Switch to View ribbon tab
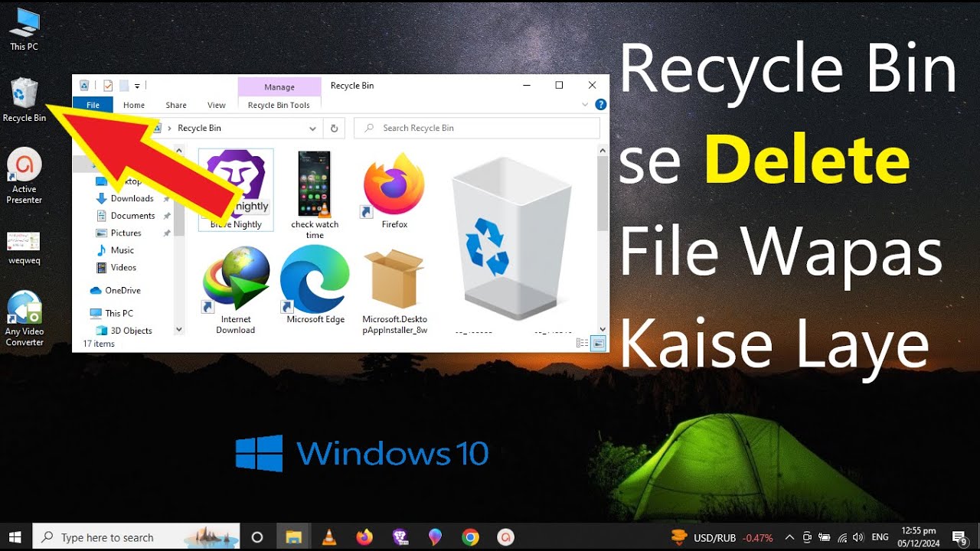This screenshot has width=980, height=551. click(x=217, y=105)
